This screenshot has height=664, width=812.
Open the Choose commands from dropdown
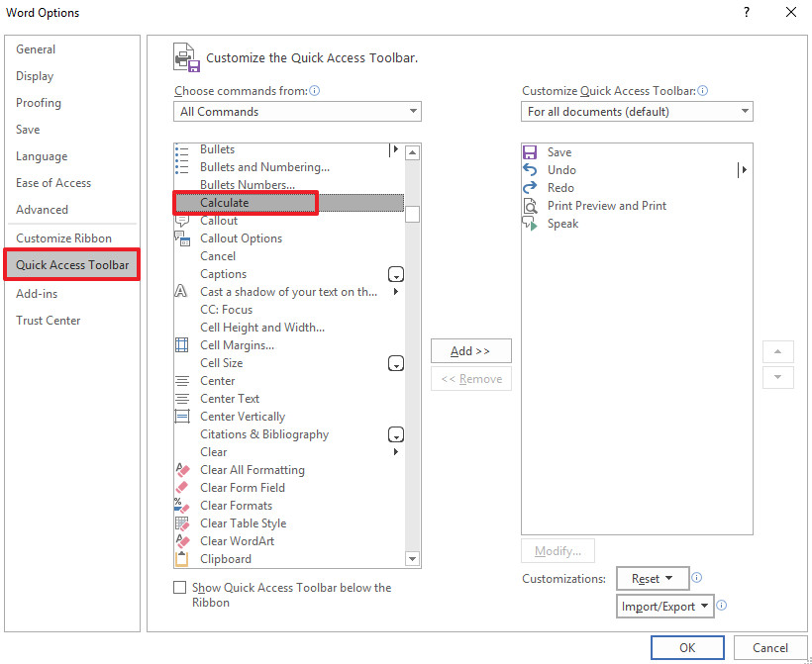[297, 112]
